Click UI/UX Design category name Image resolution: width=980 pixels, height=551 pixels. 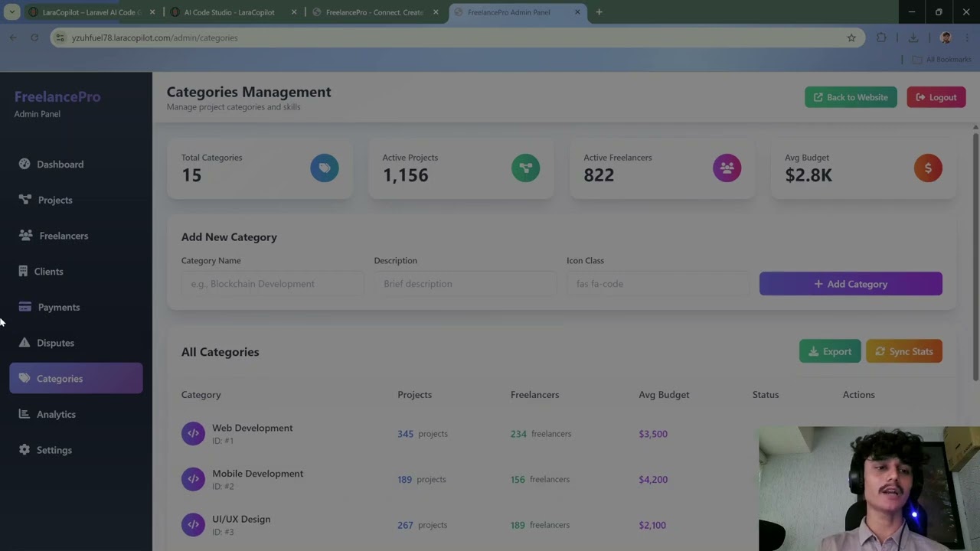tap(241, 519)
